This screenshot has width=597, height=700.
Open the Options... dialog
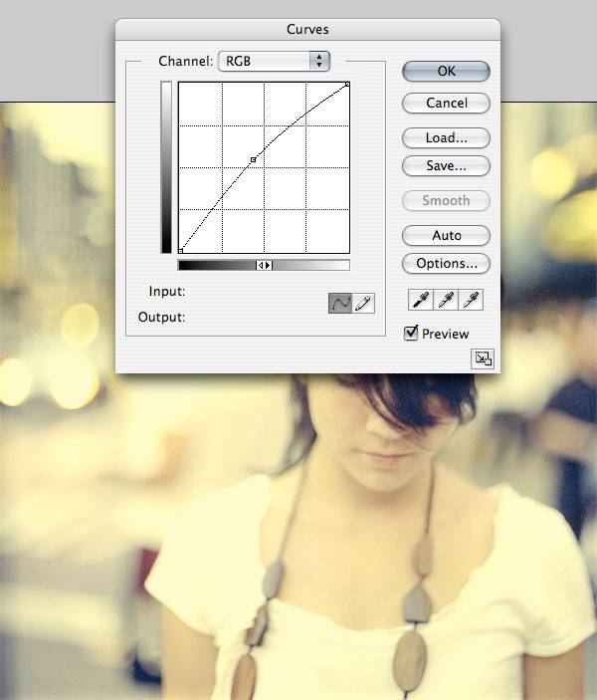point(446,264)
